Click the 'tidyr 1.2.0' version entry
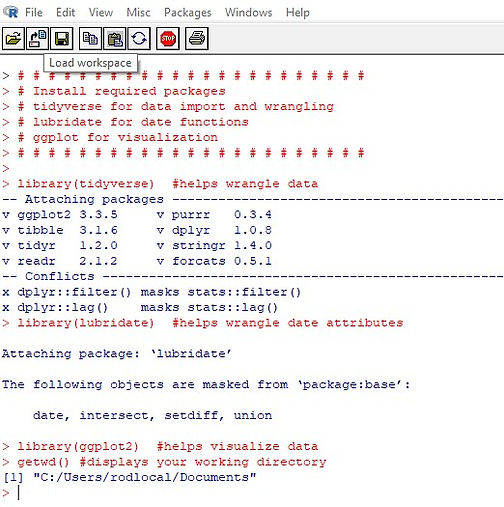This screenshot has width=504, height=507. 67,245
